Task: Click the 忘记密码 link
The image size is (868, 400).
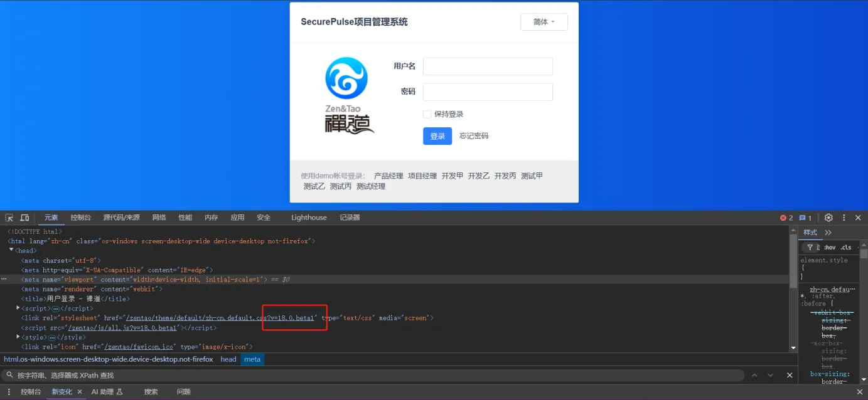Action: click(474, 136)
